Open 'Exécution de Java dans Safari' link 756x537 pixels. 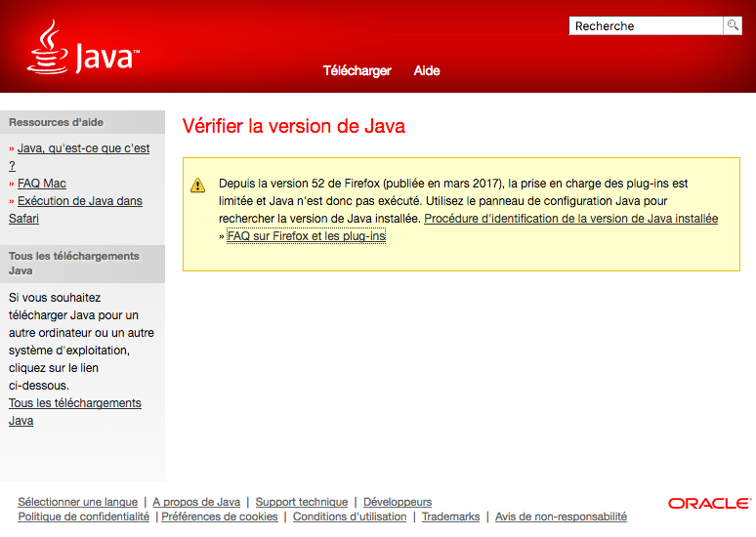[x=75, y=209]
